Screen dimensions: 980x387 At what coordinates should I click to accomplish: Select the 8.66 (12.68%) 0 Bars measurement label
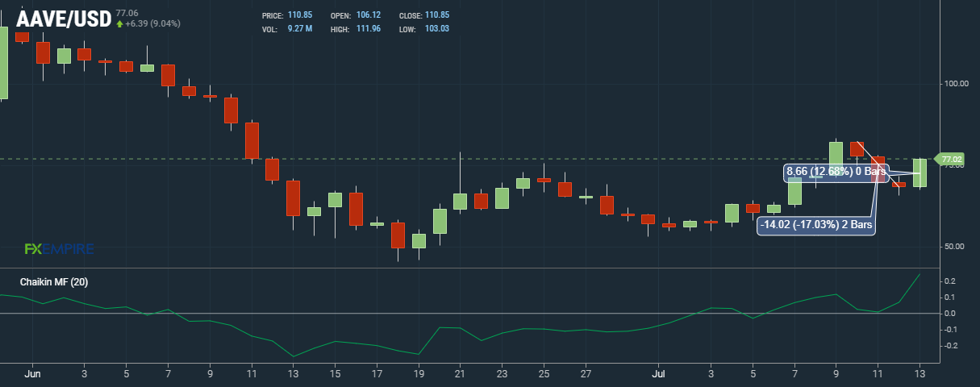click(836, 172)
